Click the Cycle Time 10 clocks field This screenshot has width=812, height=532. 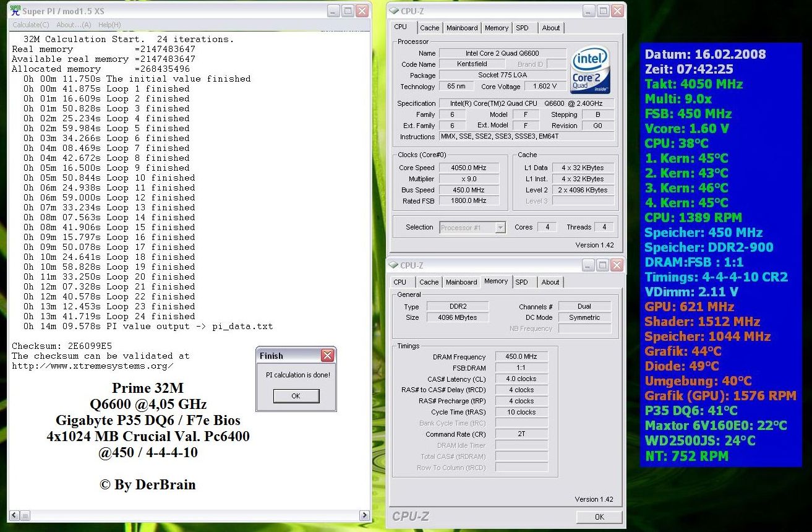point(521,412)
